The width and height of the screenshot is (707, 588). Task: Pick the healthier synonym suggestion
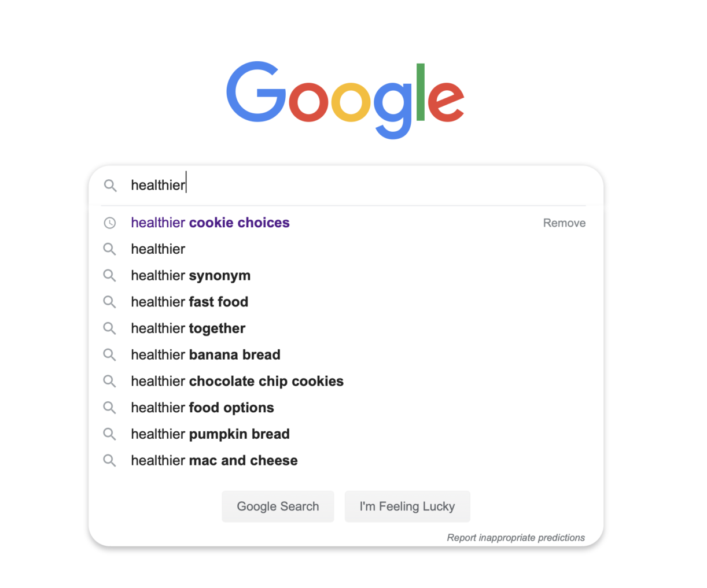tap(191, 276)
